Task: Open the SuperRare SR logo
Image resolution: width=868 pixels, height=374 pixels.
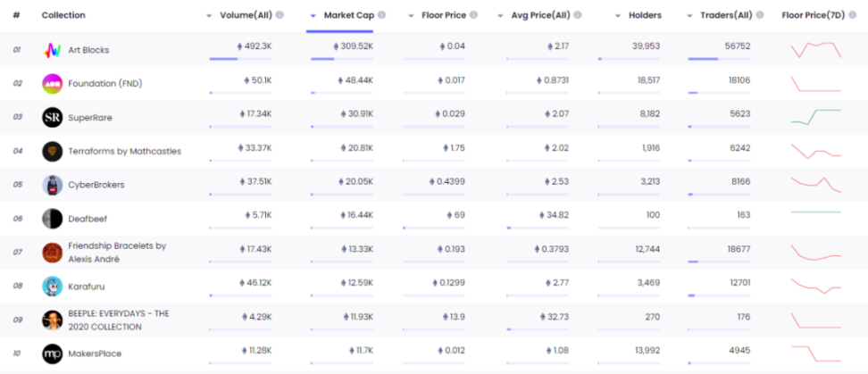Action: point(52,117)
